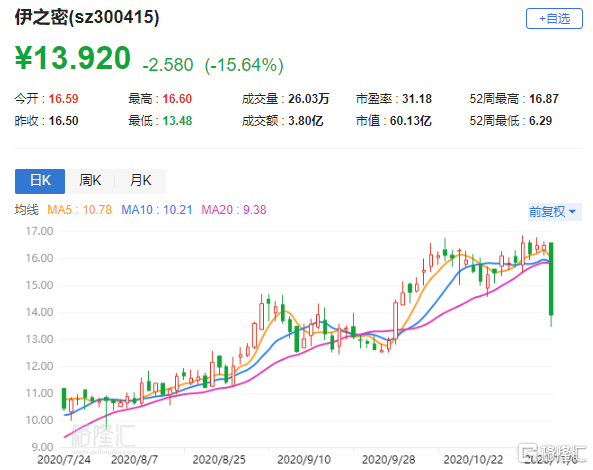Viewport: 593px width, 470px height.
Task: Switch to the 周K weekly chart tab
Action: click(x=90, y=181)
